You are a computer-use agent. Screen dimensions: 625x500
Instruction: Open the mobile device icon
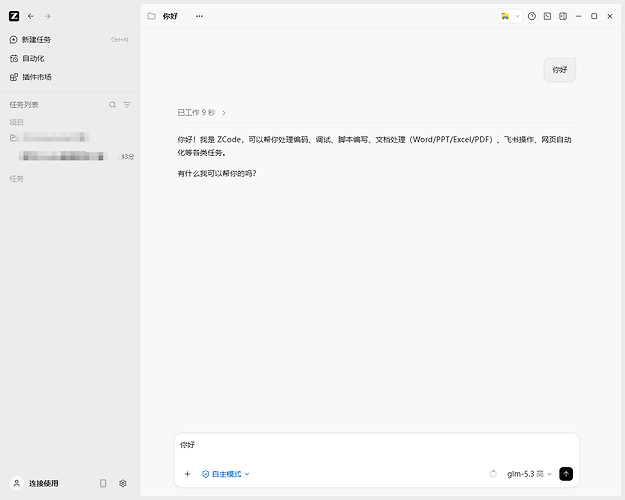coord(103,483)
